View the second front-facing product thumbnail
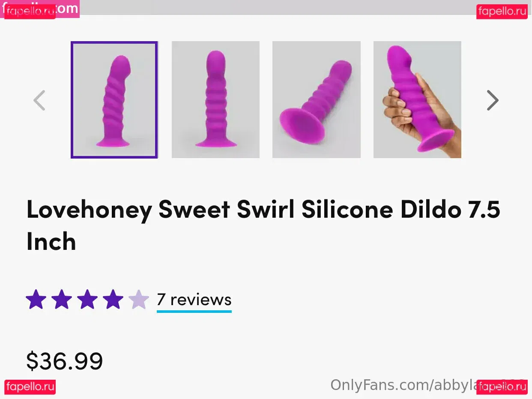This screenshot has width=532, height=399. (215, 100)
